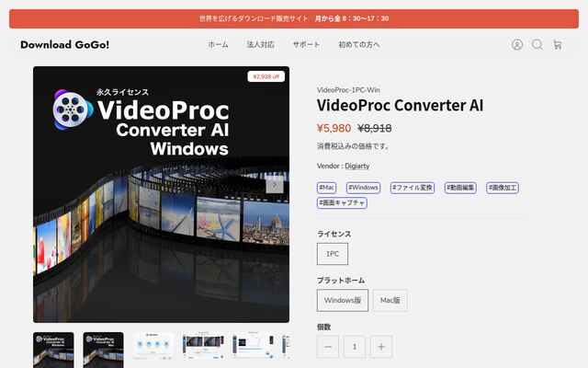Screen dimensions: 588x368
Task: Open the 初めての方へ menu item
Action: 359,44
